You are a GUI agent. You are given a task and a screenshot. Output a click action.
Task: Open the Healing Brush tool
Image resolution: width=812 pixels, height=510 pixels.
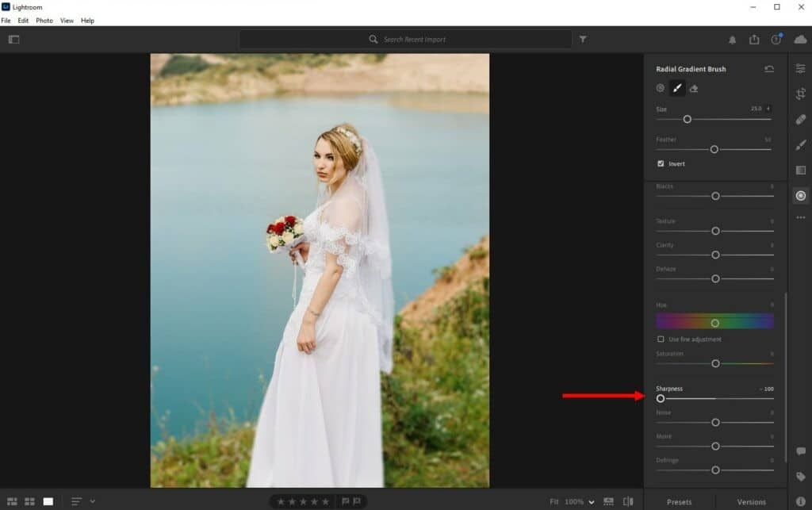point(800,120)
